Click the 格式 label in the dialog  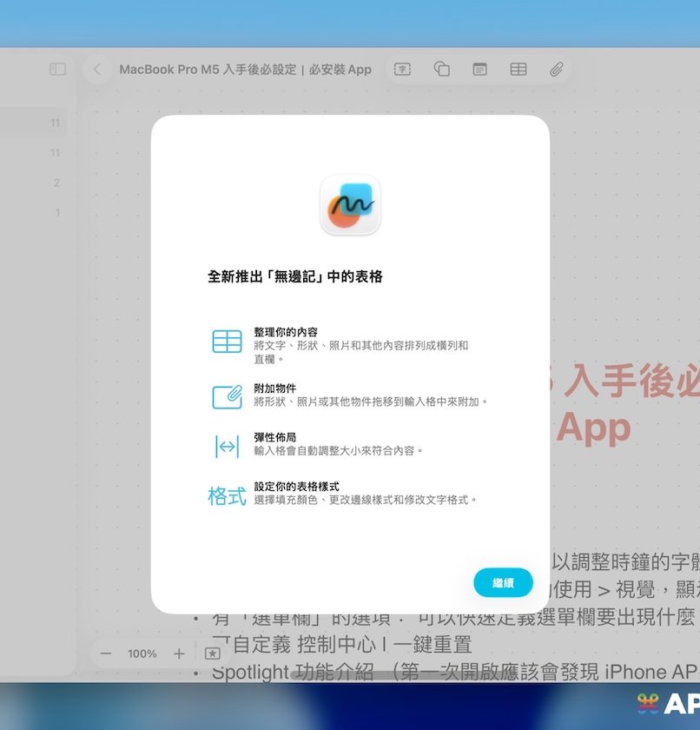(x=227, y=496)
